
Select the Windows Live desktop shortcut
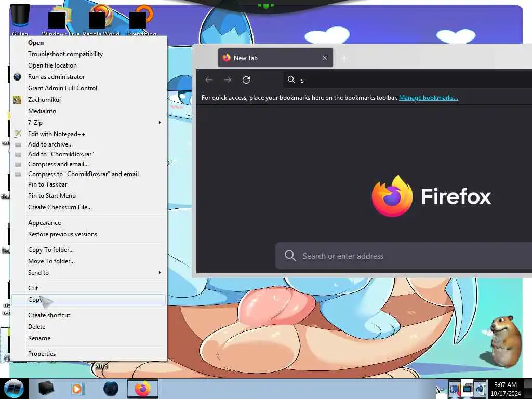pos(60,20)
